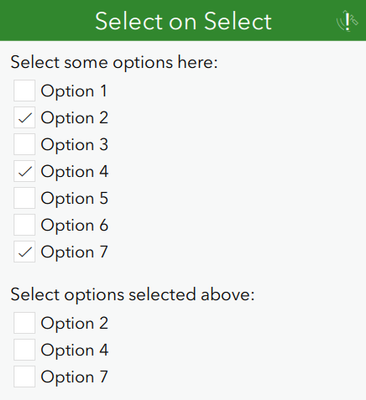Check Option 7 box in the bottom list
This screenshot has width=366, height=400.
24,376
